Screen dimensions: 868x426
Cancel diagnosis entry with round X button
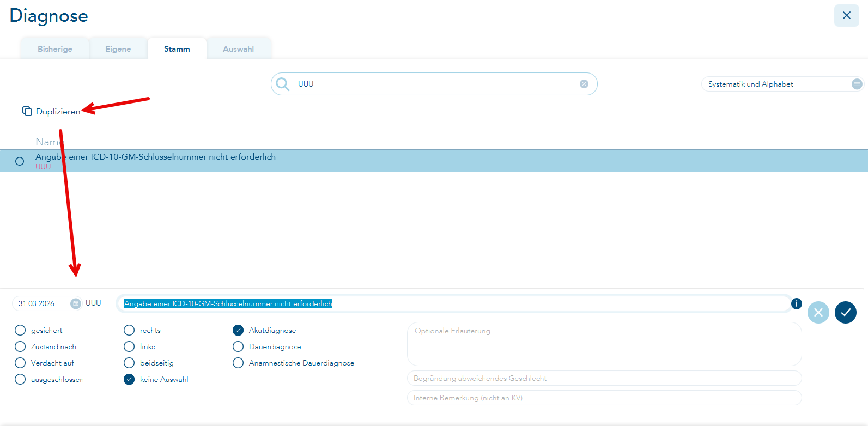point(818,312)
